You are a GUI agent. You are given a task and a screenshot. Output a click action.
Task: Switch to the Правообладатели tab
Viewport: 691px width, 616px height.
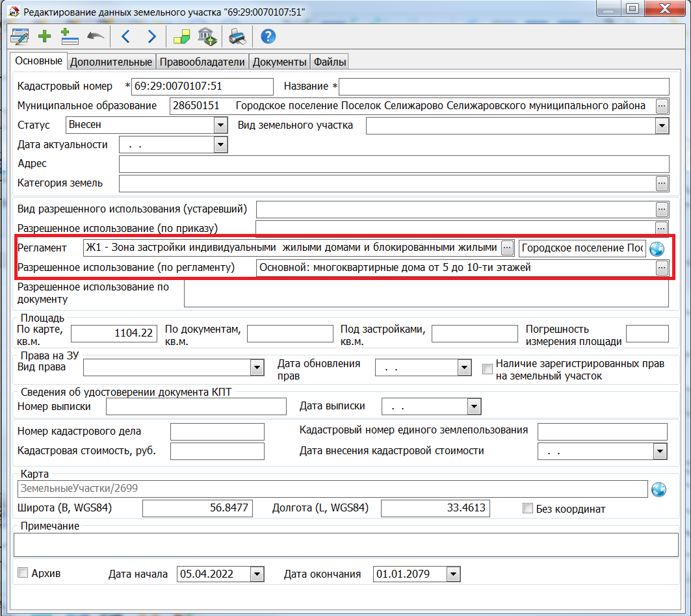(203, 62)
